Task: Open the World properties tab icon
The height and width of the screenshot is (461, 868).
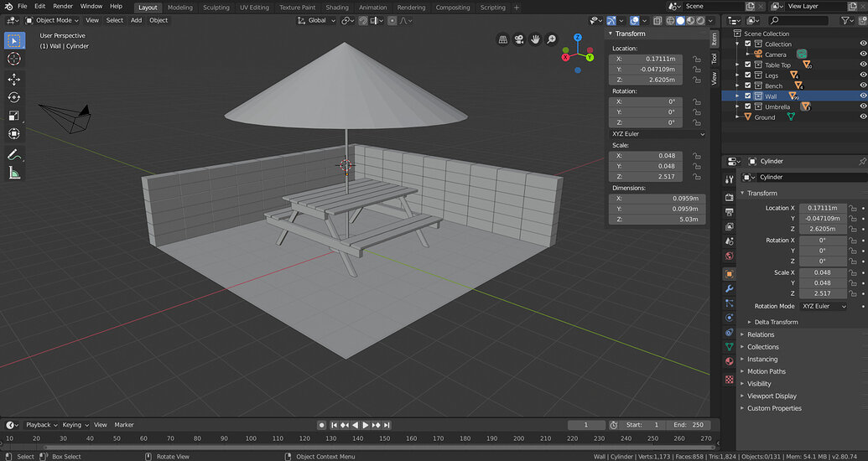Action: (729, 256)
